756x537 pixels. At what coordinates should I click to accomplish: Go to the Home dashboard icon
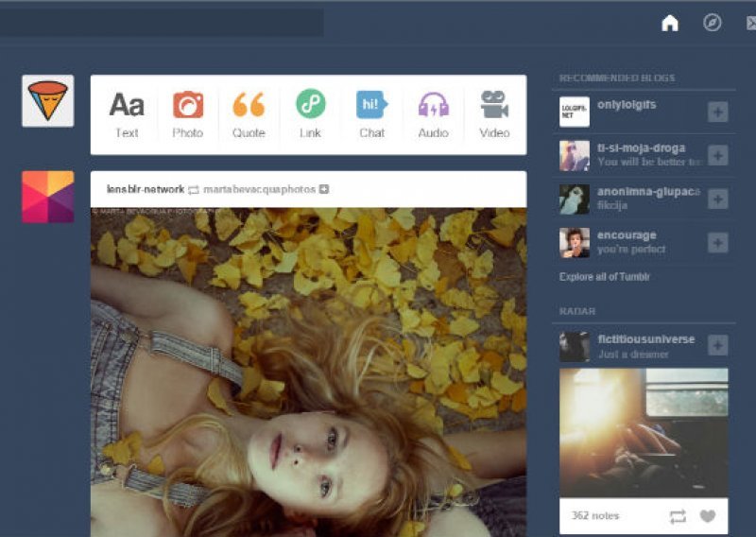click(x=670, y=23)
